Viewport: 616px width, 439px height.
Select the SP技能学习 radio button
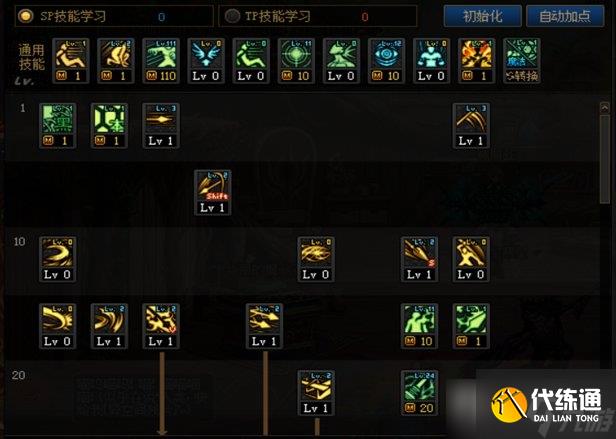pyautogui.click(x=26, y=16)
